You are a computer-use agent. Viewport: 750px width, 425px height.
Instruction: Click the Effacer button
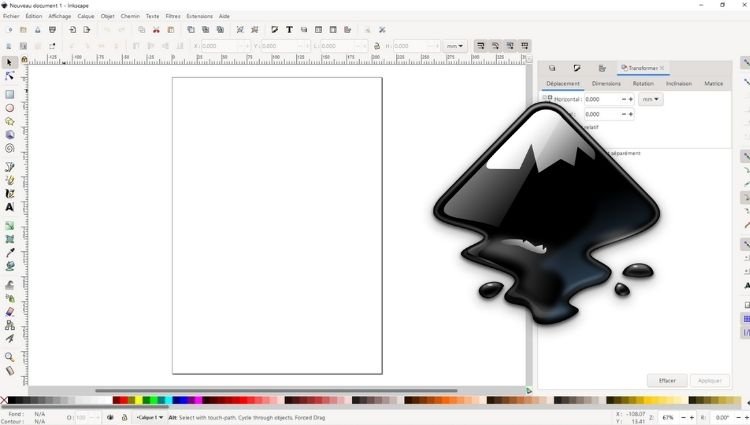(x=667, y=381)
